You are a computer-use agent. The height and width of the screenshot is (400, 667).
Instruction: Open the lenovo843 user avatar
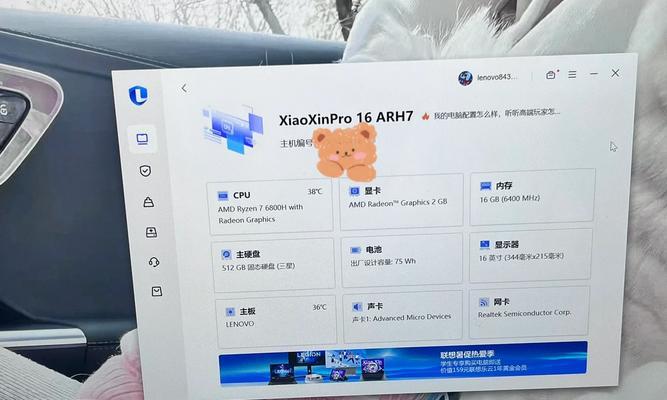point(465,78)
